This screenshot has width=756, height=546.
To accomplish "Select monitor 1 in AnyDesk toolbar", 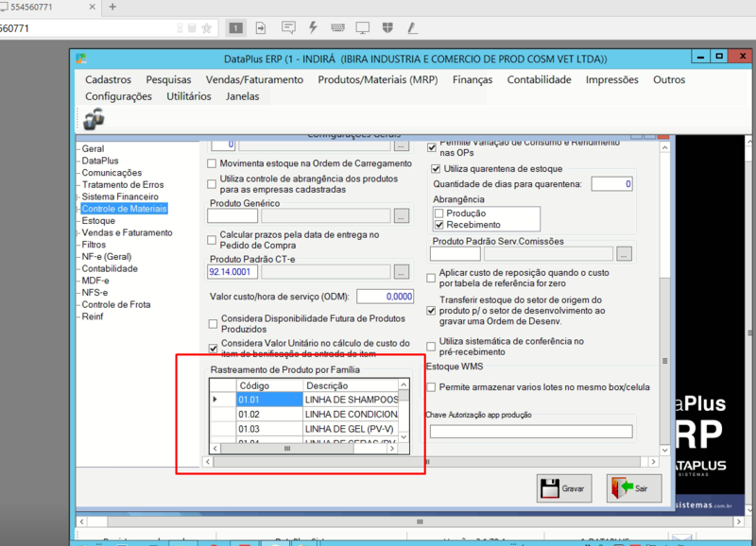I will click(x=235, y=28).
